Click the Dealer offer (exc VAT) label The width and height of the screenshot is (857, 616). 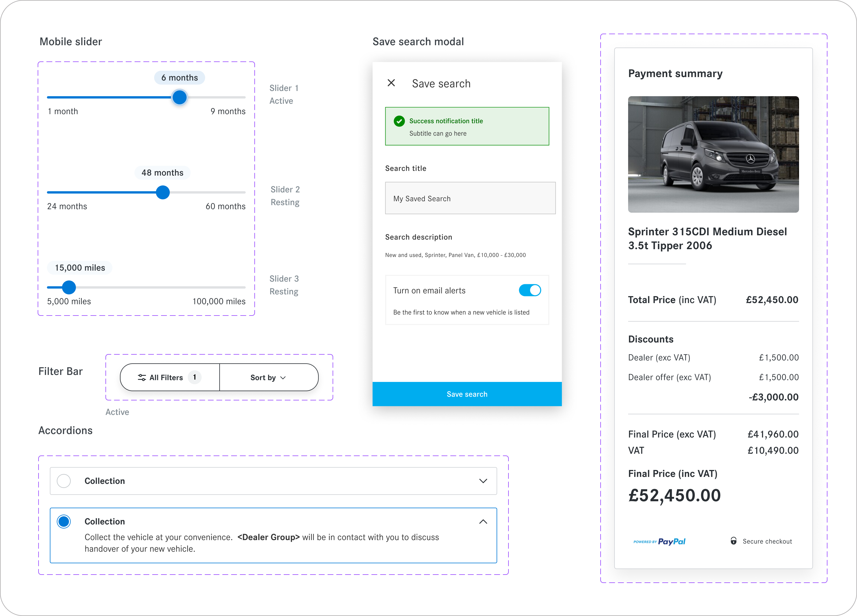(x=670, y=377)
